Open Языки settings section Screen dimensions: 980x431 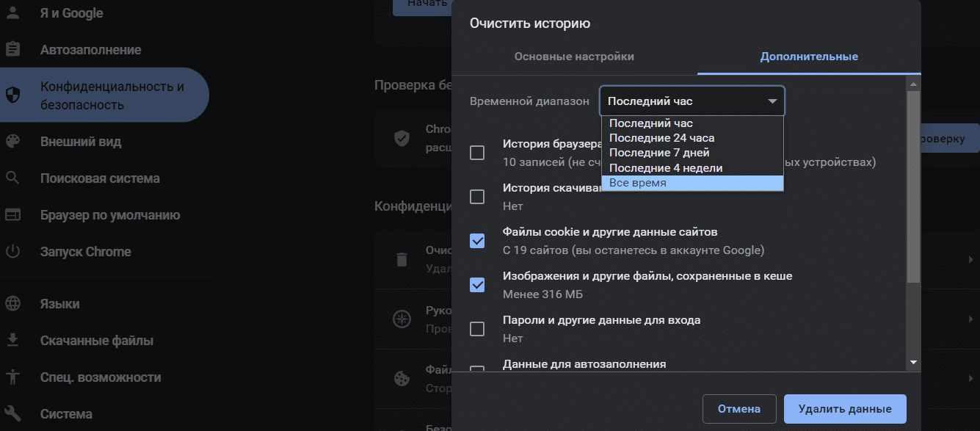click(x=60, y=304)
